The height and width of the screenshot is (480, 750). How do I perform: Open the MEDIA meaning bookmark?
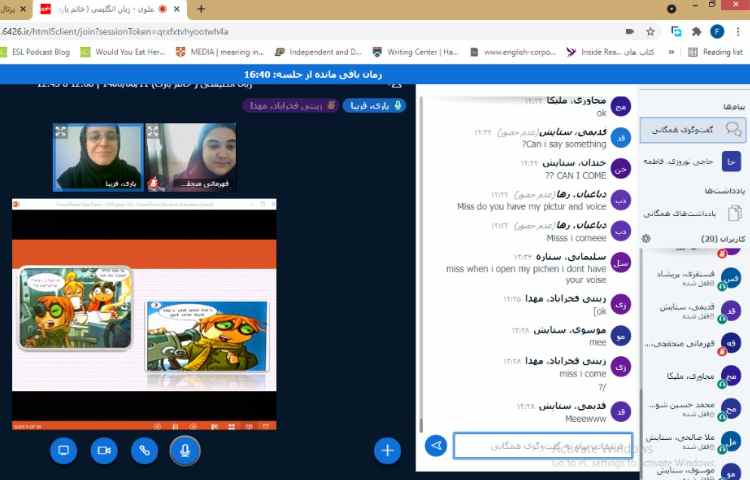pos(220,52)
